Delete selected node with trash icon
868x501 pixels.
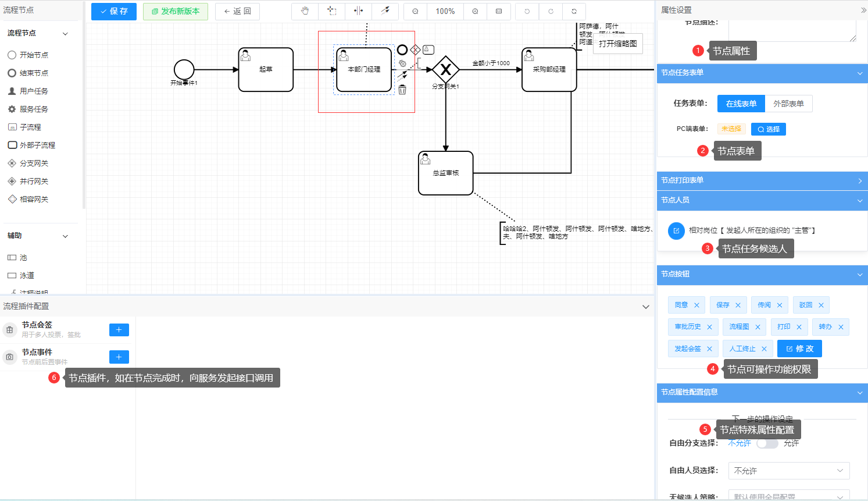pos(402,90)
